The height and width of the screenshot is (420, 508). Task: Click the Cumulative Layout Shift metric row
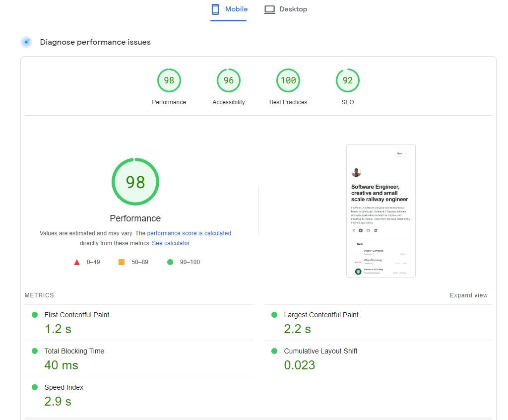pyautogui.click(x=379, y=359)
